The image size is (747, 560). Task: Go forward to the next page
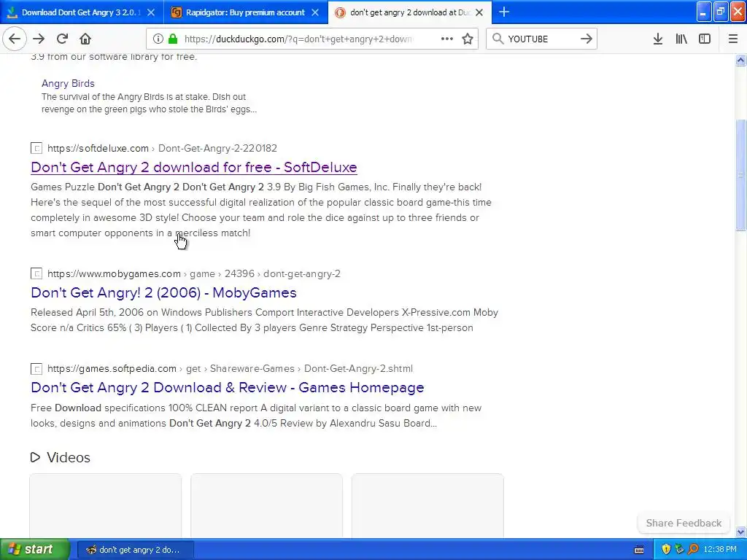click(39, 39)
